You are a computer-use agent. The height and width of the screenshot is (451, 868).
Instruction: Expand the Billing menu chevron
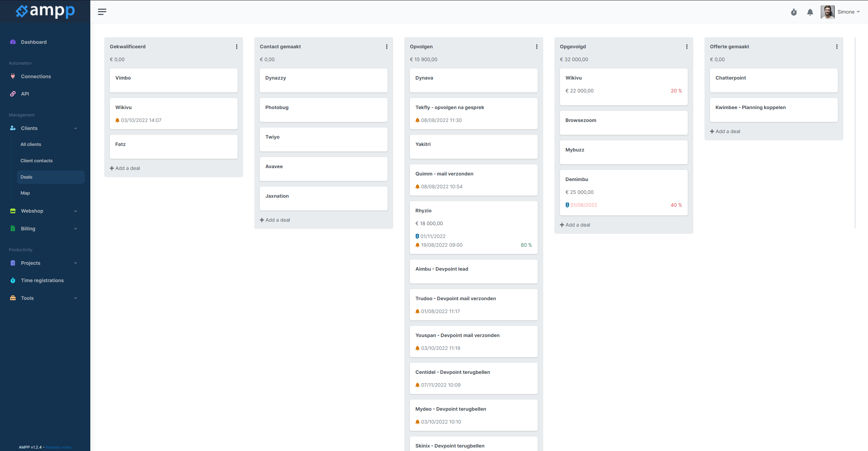click(x=75, y=229)
